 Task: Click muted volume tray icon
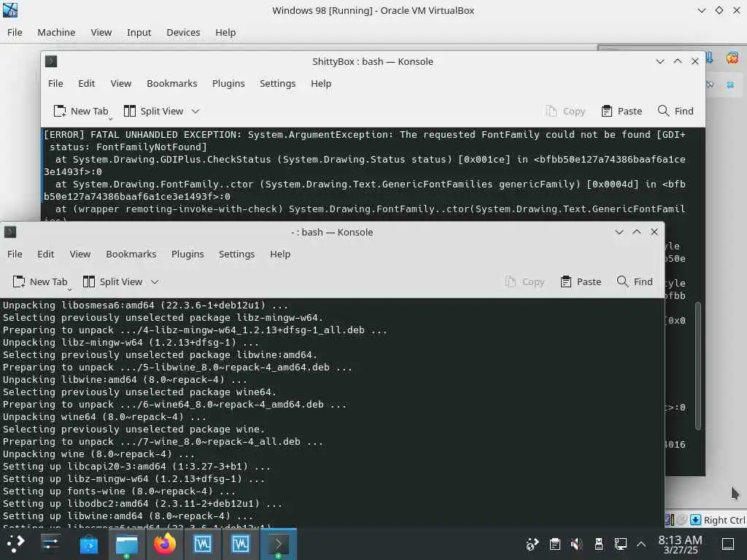click(577, 544)
